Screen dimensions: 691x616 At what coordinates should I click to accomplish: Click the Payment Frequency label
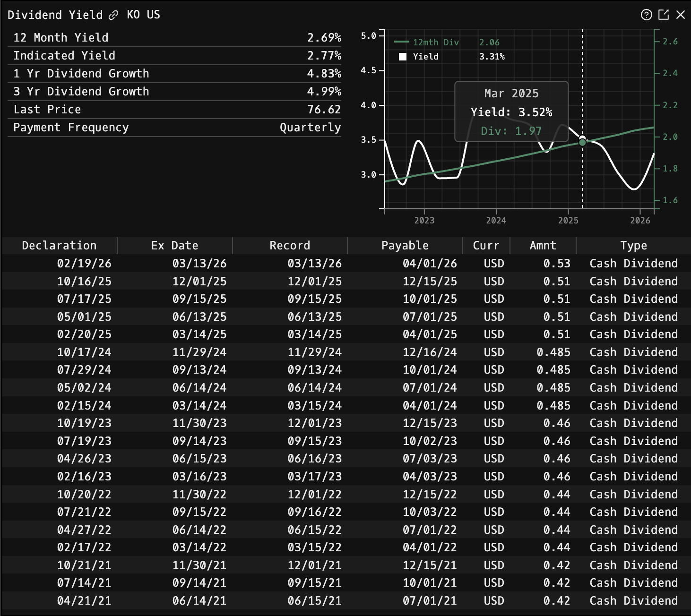click(x=71, y=128)
